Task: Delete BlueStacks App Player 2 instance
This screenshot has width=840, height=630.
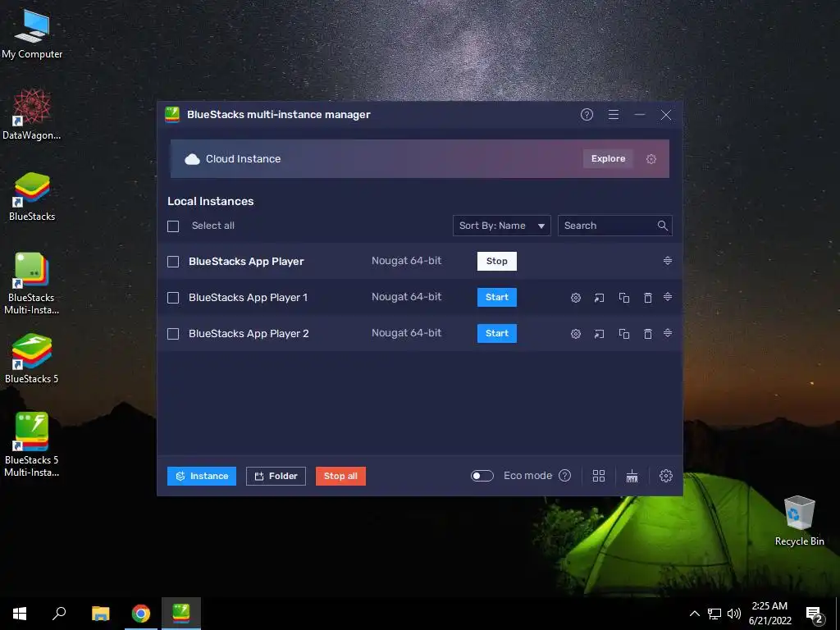Action: click(x=648, y=334)
